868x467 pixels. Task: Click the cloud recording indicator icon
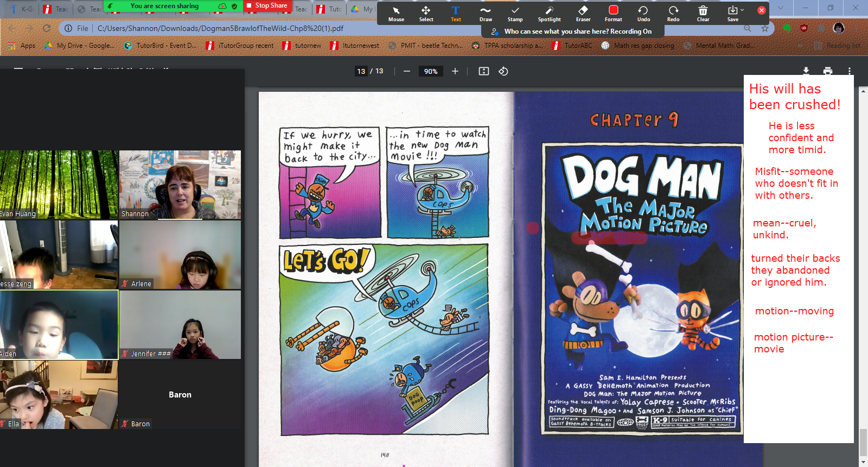coord(222,6)
